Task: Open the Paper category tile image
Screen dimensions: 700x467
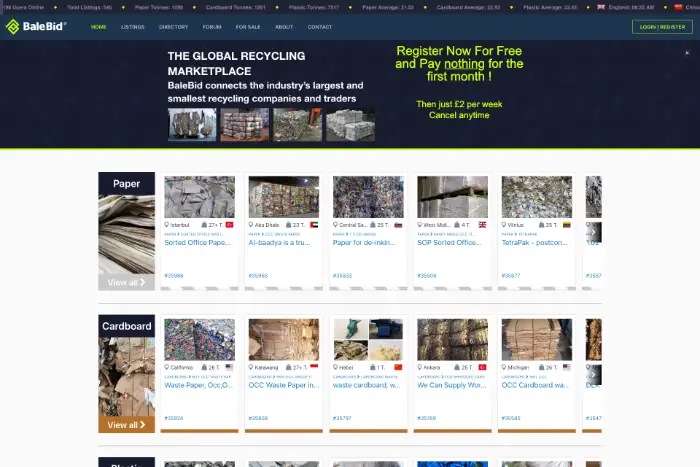Action: click(126, 234)
